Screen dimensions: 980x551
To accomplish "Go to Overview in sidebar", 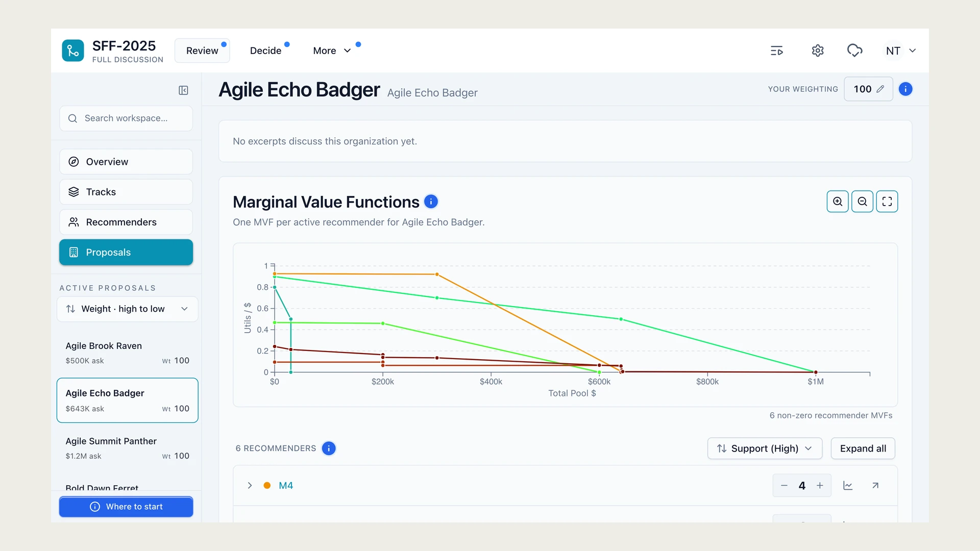I will point(126,162).
